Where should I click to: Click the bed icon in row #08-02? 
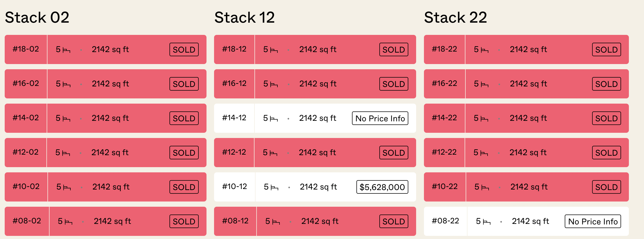[x=69, y=222]
